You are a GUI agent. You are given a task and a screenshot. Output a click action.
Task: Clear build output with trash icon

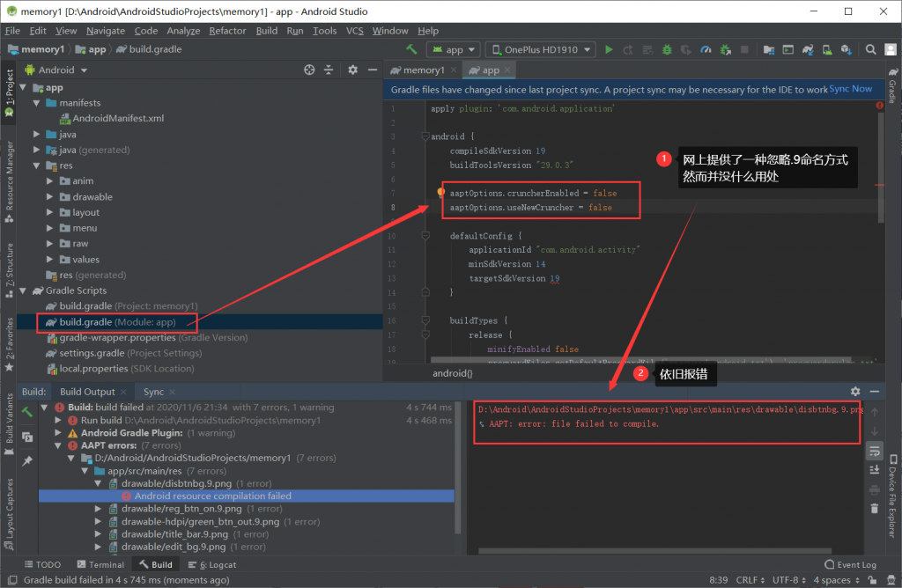[875, 508]
